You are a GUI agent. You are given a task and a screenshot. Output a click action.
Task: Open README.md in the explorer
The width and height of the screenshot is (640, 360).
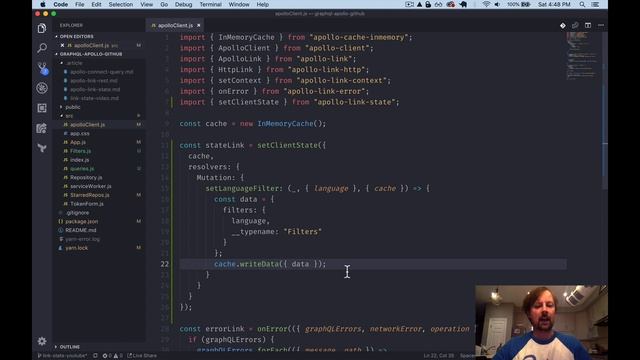pos(80,230)
